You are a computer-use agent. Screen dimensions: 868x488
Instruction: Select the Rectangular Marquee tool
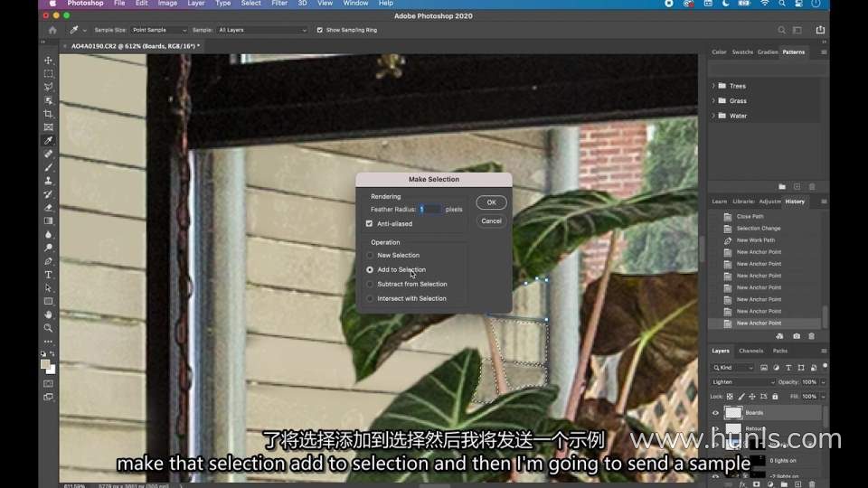(49, 73)
